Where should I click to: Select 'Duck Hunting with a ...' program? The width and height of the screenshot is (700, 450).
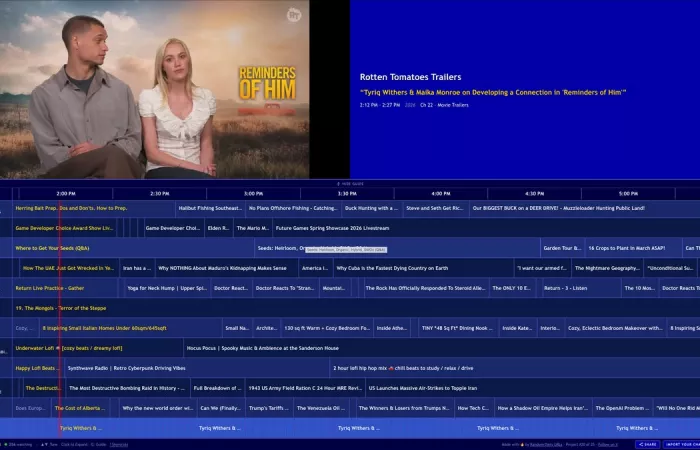(x=372, y=208)
